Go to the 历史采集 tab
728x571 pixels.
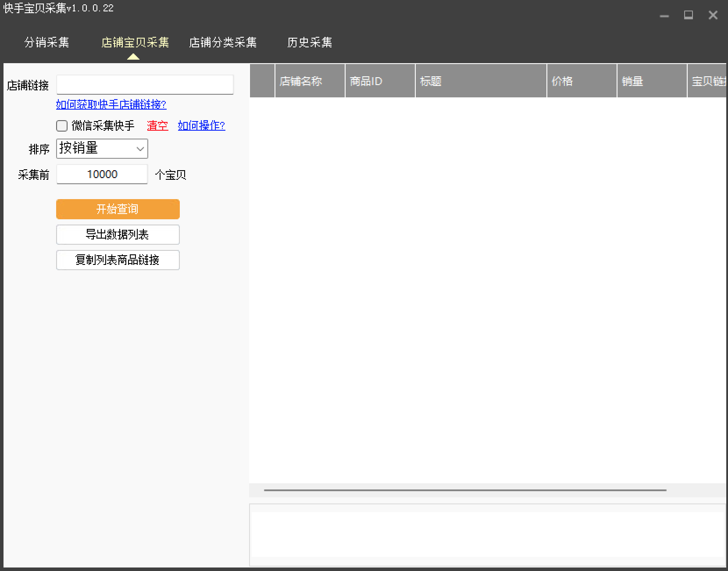(x=310, y=43)
